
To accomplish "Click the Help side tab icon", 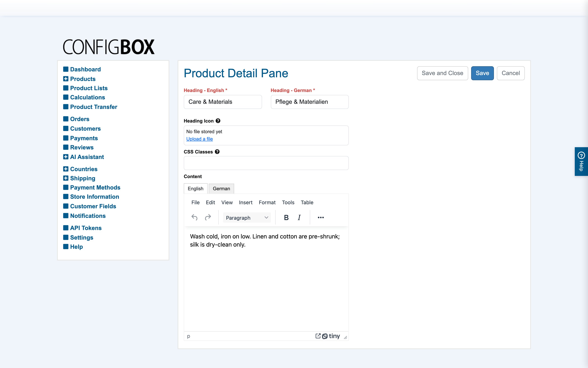I will click(x=581, y=155).
